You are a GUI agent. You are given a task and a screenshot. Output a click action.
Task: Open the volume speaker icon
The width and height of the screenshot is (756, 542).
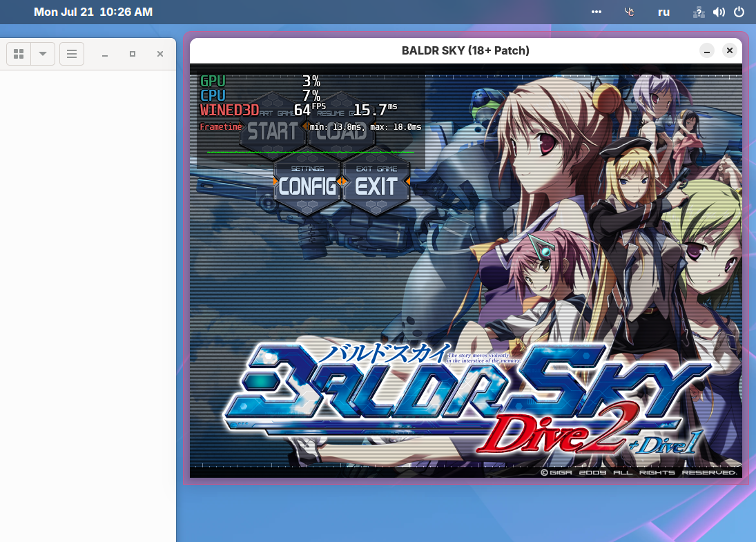tap(719, 12)
